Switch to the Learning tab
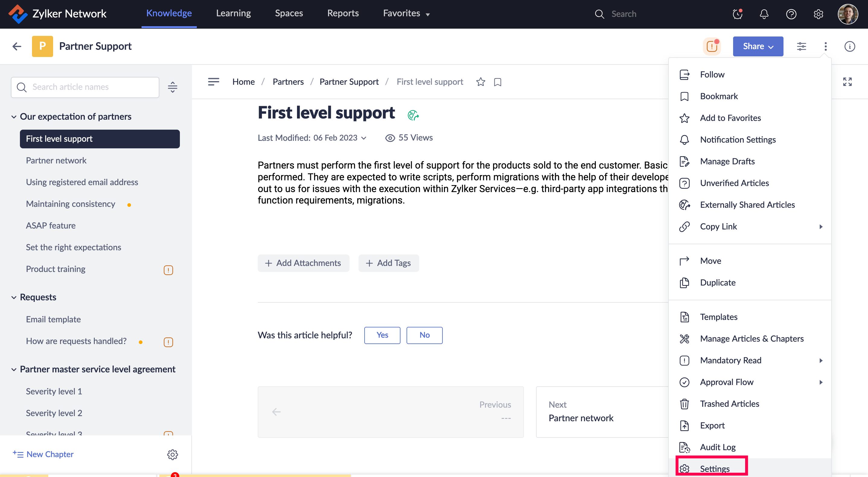 coord(233,13)
